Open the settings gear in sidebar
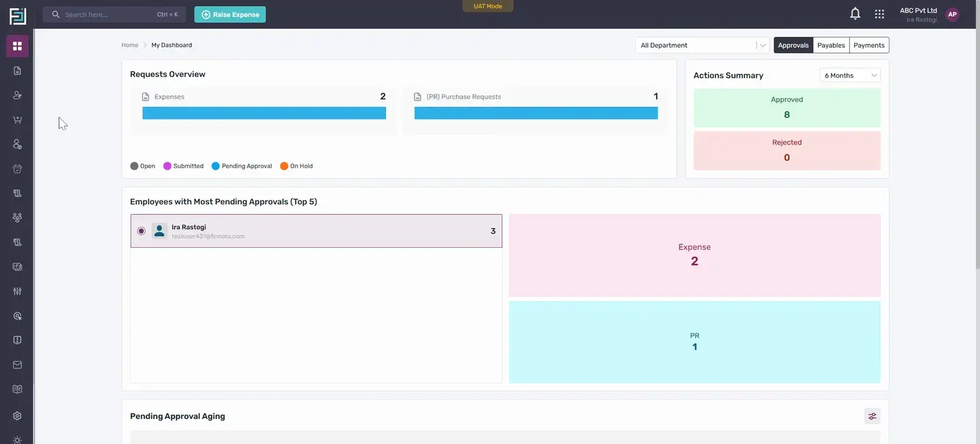The height and width of the screenshot is (444, 980). point(17,416)
